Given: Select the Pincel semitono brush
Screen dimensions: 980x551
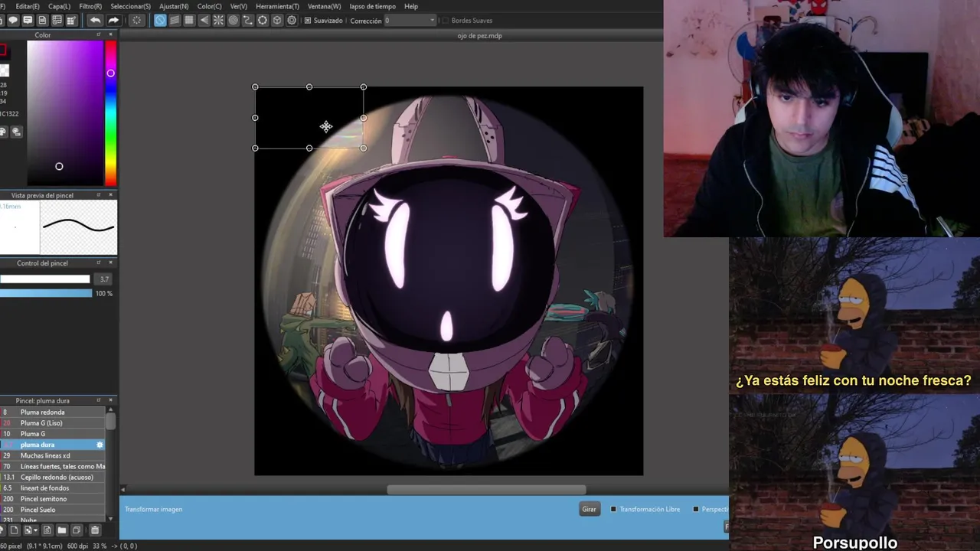Looking at the screenshot, I should tap(53, 499).
